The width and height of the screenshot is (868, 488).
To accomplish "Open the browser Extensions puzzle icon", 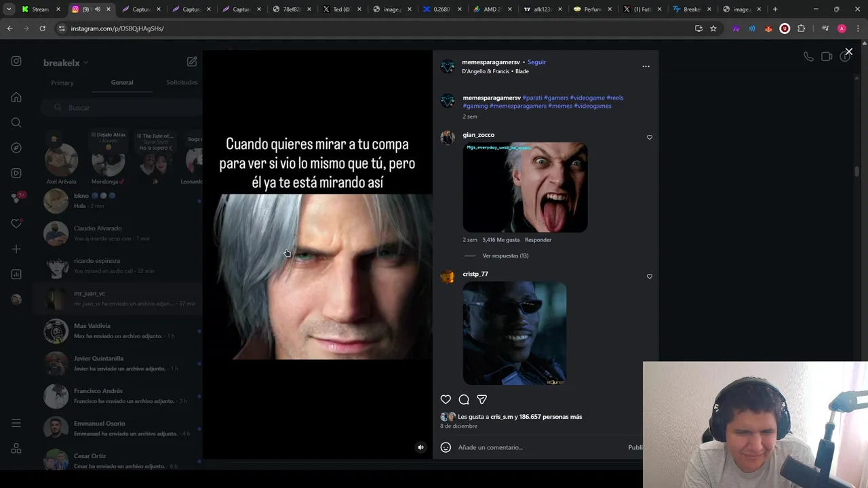I will tap(801, 28).
